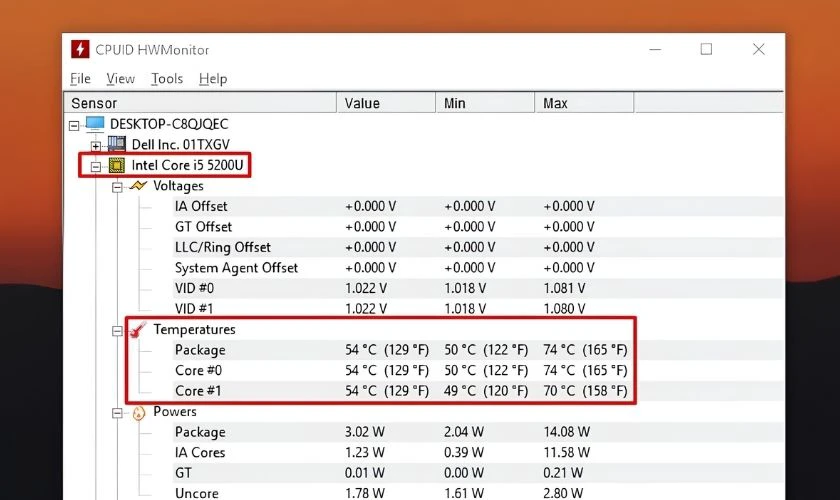The width and height of the screenshot is (840, 500).
Task: Click the Sensor column header
Action: point(200,103)
